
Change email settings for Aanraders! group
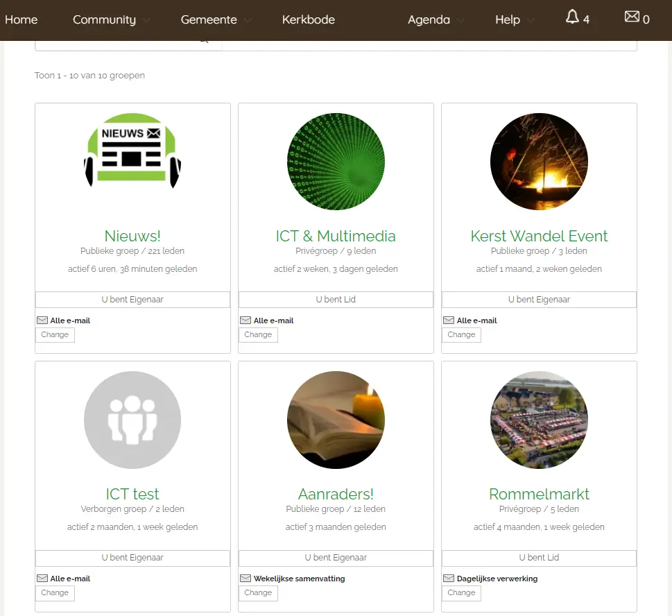(258, 593)
